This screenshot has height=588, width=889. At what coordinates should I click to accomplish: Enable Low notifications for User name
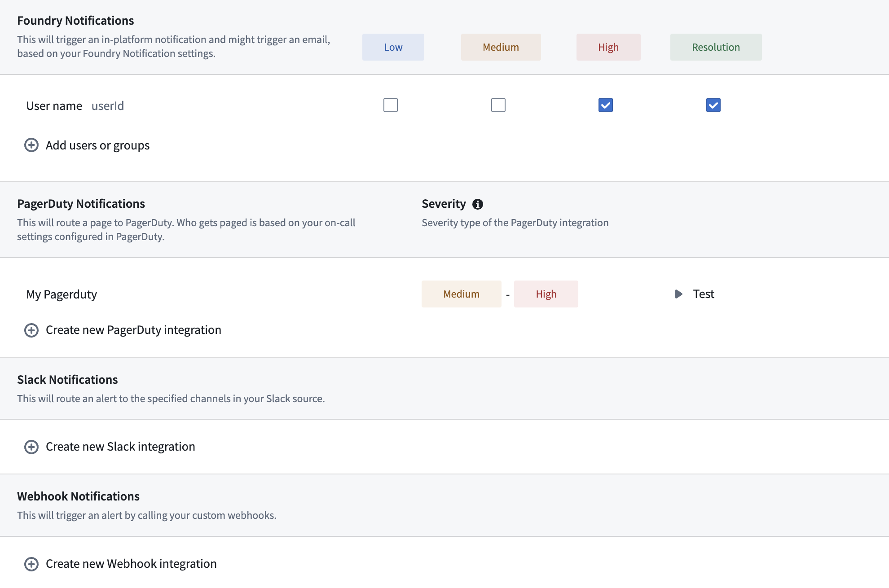[390, 105]
